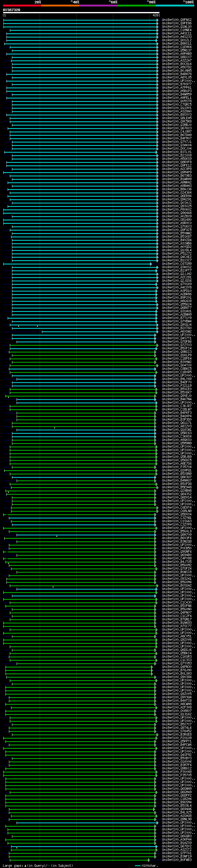Click UniRef100_Q8LEA5 entry

(x=177, y=118)
